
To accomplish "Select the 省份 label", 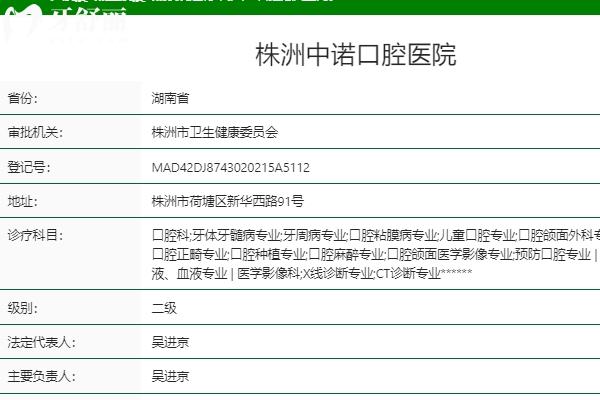I will pos(23,98).
